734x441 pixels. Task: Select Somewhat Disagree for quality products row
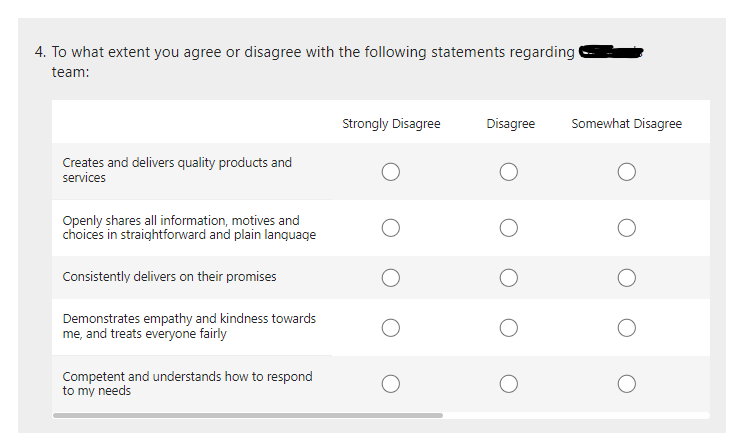[626, 171]
